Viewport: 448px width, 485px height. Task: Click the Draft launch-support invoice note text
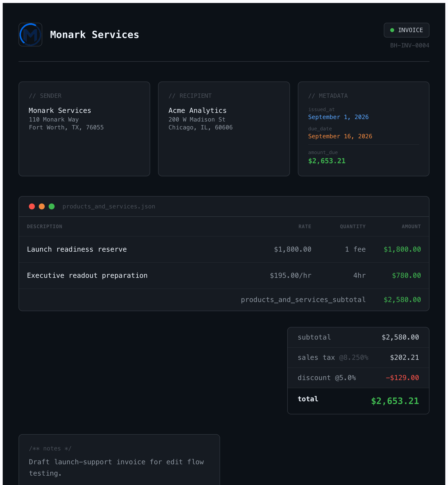(116, 467)
